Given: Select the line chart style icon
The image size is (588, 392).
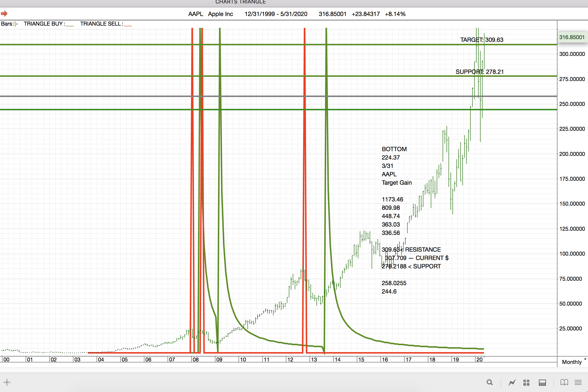Looking at the screenshot, I should click(512, 382).
